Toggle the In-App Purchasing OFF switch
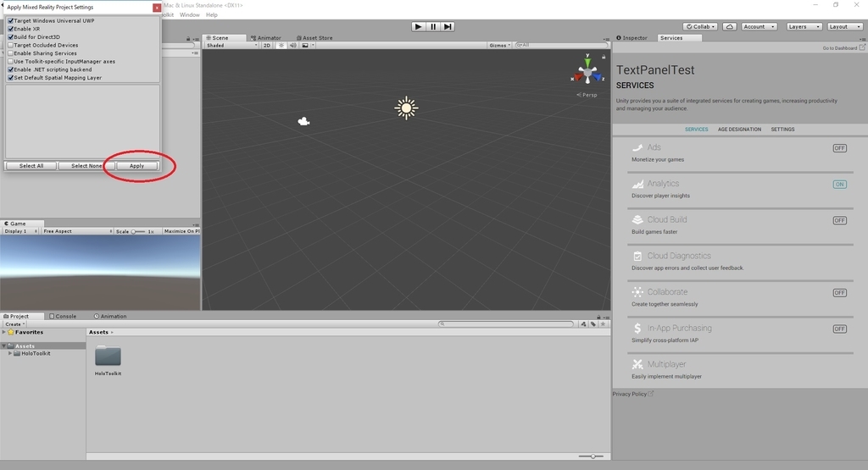The image size is (868, 470). [x=840, y=329]
